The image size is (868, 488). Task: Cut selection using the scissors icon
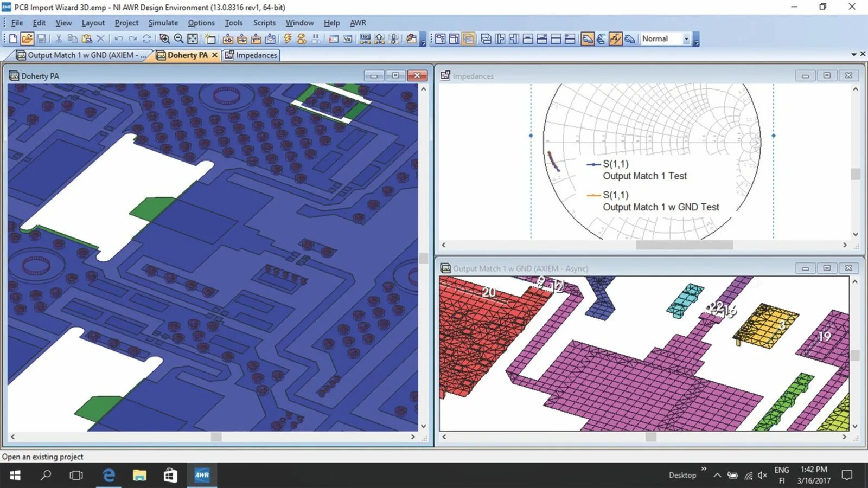tap(58, 38)
